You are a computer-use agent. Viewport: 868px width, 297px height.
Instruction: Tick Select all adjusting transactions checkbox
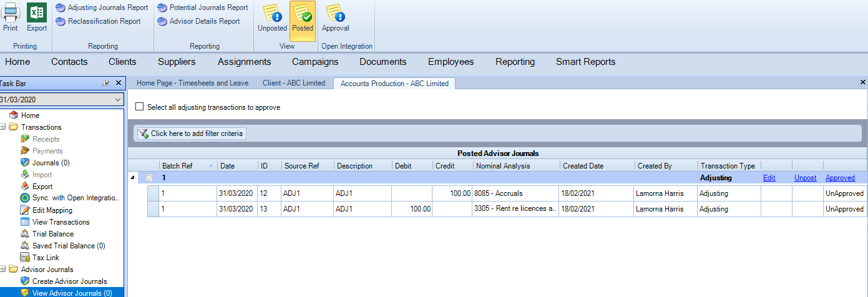140,107
